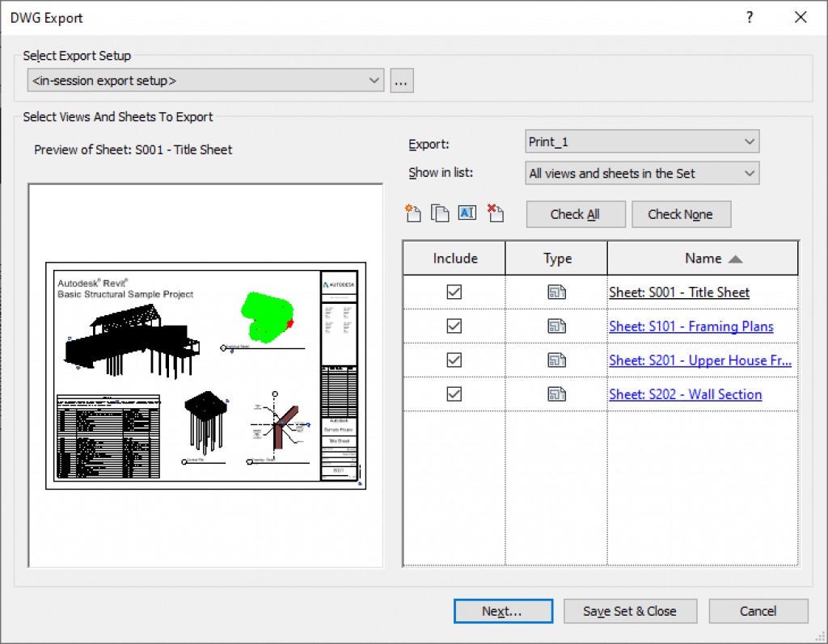
Task: Select Sheet: S202 - Wall Section
Action: (x=686, y=394)
